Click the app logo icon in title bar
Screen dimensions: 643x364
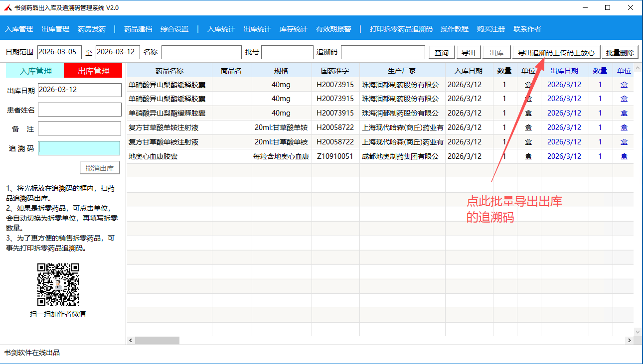pos(7,8)
